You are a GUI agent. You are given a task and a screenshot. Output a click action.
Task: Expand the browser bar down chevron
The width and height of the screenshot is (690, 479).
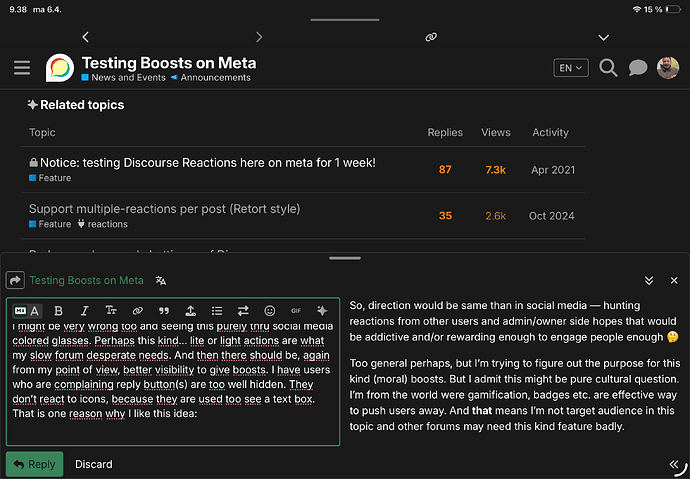(x=603, y=37)
